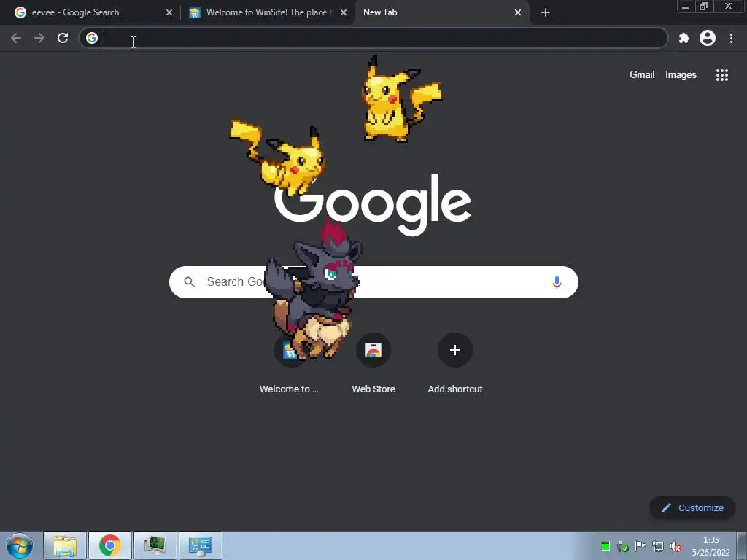This screenshot has width=747, height=560.
Task: Minimize the Chrome window
Action: point(686,6)
